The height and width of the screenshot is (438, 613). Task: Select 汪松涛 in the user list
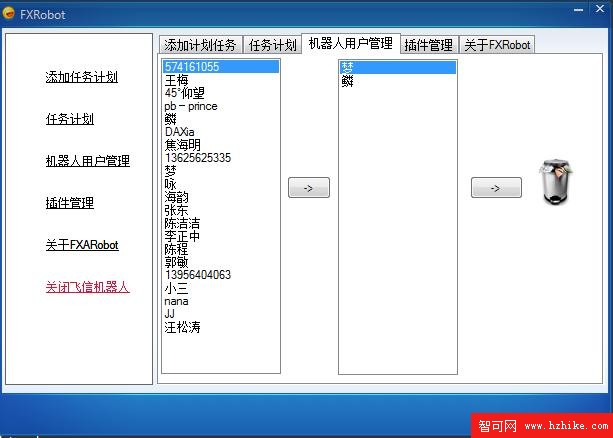(x=182, y=327)
